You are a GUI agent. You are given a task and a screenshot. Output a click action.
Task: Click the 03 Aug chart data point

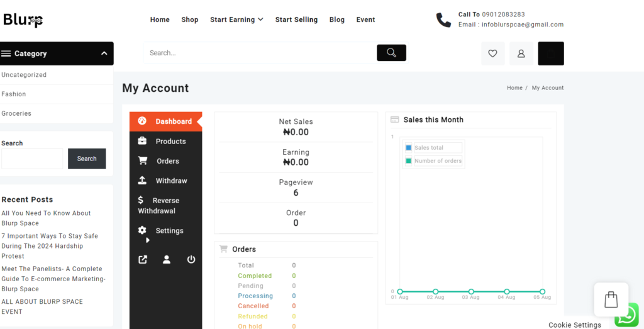click(471, 291)
